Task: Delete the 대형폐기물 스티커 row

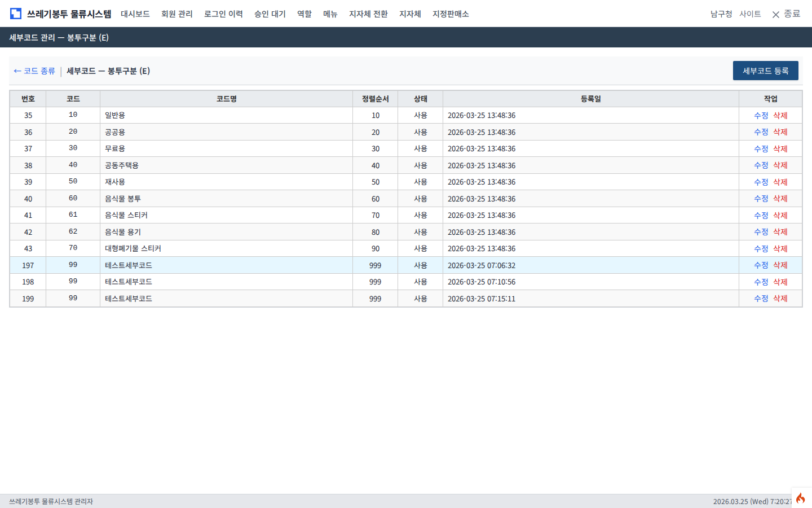Action: 780,249
